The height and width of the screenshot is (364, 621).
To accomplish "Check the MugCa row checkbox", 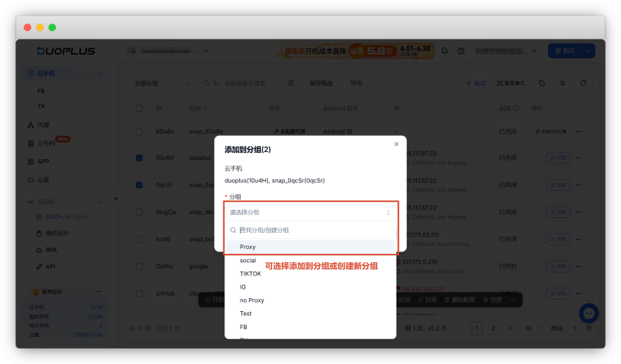I will 139,212.
